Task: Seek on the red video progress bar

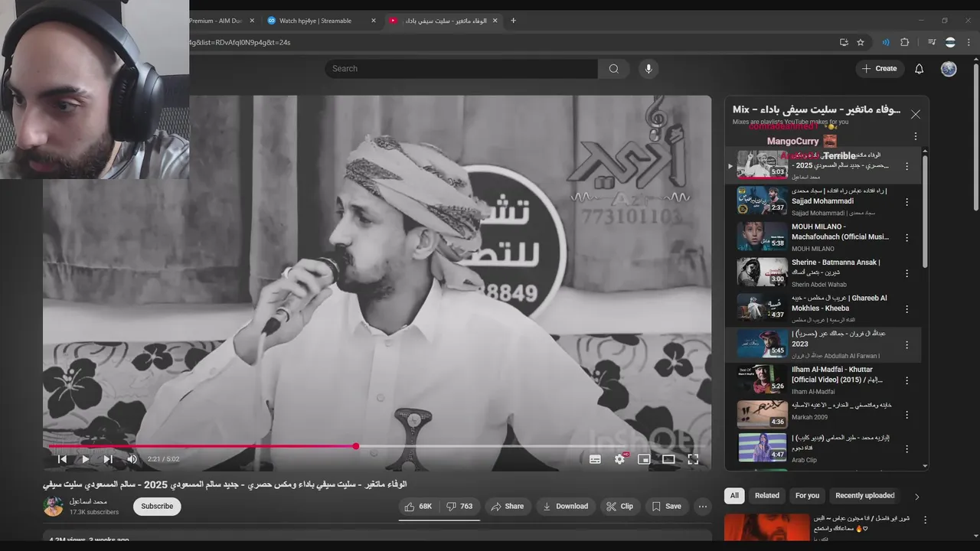Action: [377, 446]
